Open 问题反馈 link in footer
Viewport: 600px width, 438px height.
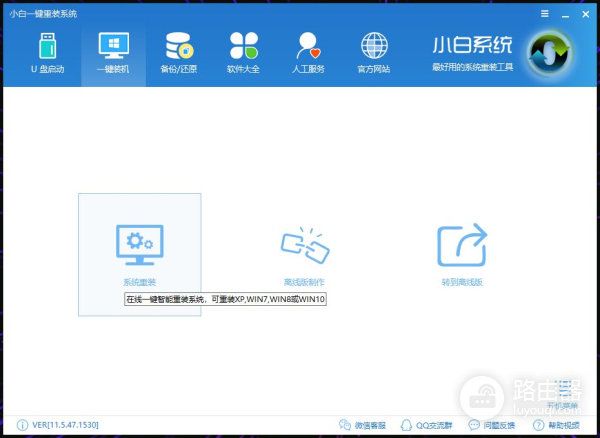pyautogui.click(x=492, y=425)
